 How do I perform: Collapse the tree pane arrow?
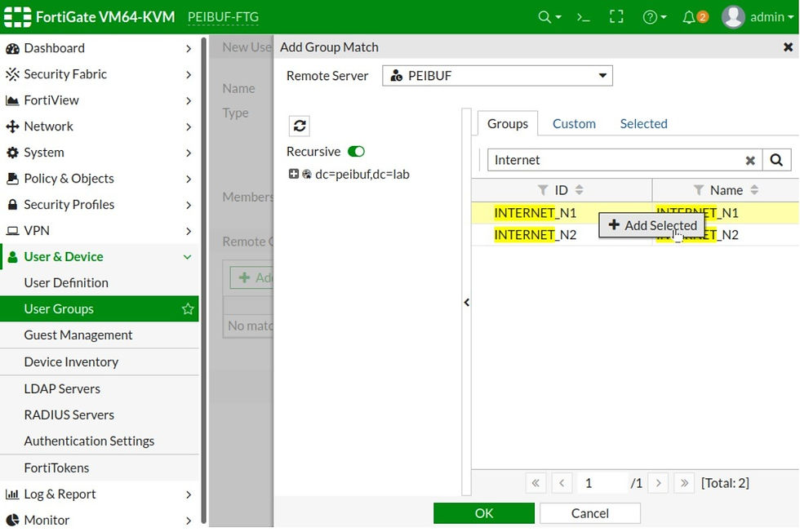click(466, 303)
